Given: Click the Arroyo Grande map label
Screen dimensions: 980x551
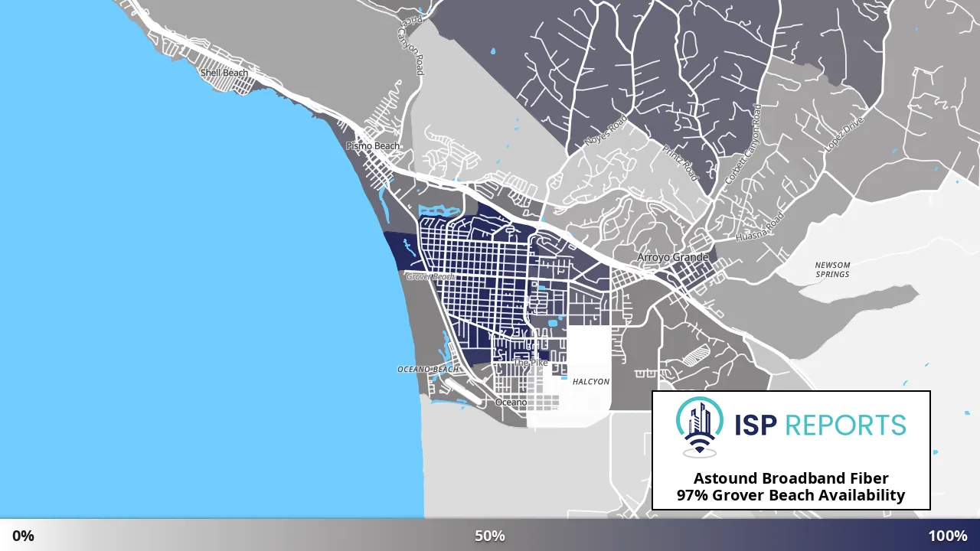Looking at the screenshot, I should tap(673, 258).
